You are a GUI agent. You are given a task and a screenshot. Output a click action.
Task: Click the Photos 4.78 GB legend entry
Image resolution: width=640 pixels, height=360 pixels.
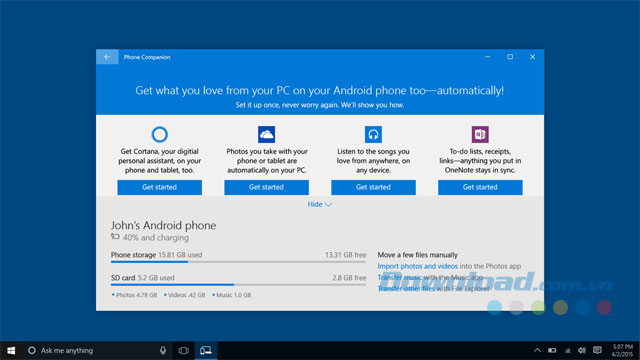click(x=134, y=295)
